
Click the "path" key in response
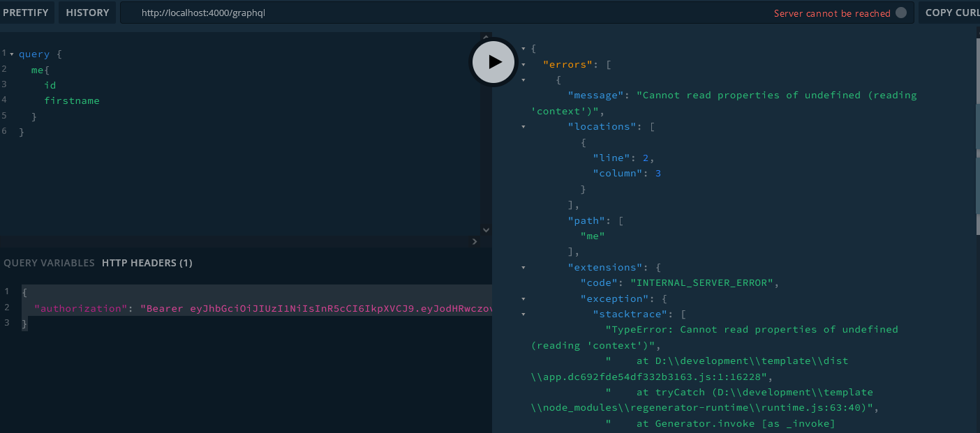click(586, 220)
